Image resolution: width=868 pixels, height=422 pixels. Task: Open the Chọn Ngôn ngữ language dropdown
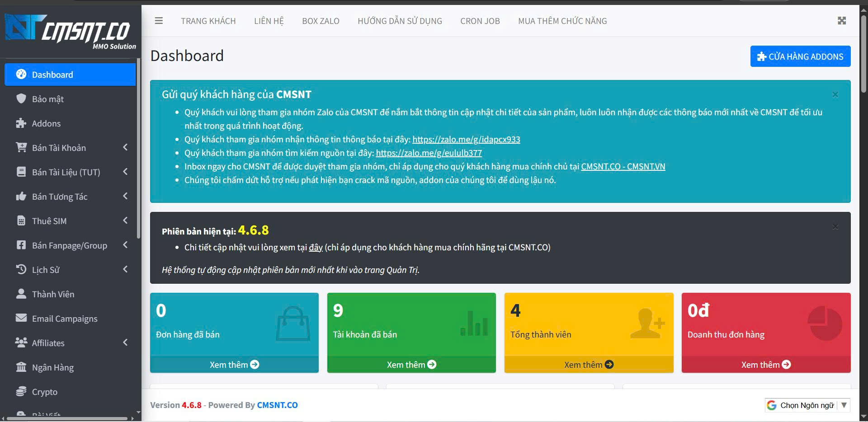coord(807,405)
